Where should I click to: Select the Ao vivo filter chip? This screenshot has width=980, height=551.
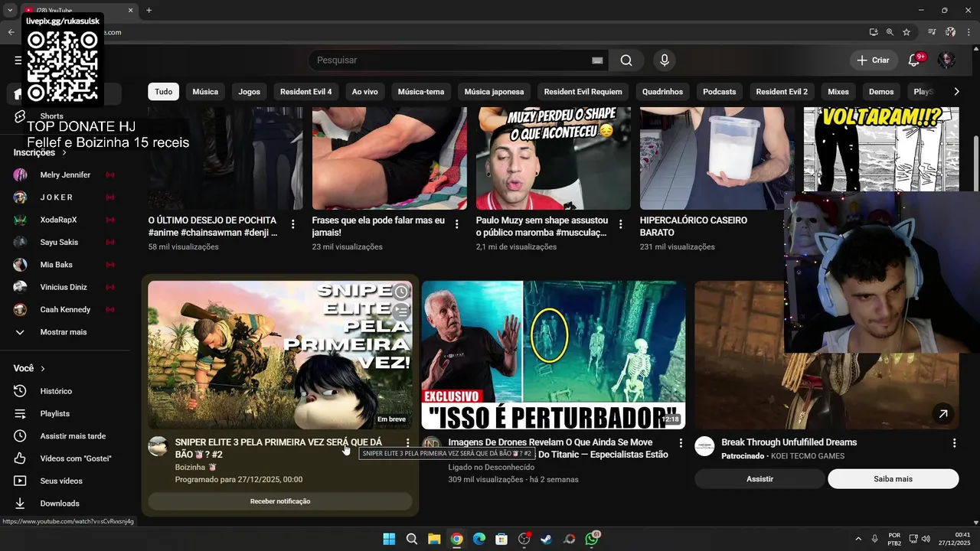point(365,92)
